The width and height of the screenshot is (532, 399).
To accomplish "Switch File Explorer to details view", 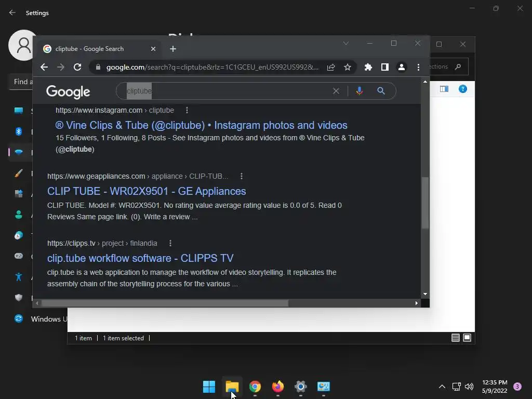I will [x=455, y=338].
